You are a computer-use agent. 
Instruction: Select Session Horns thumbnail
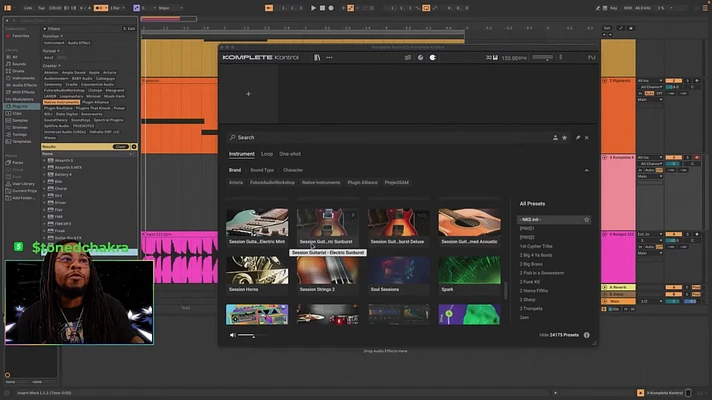[x=257, y=274]
